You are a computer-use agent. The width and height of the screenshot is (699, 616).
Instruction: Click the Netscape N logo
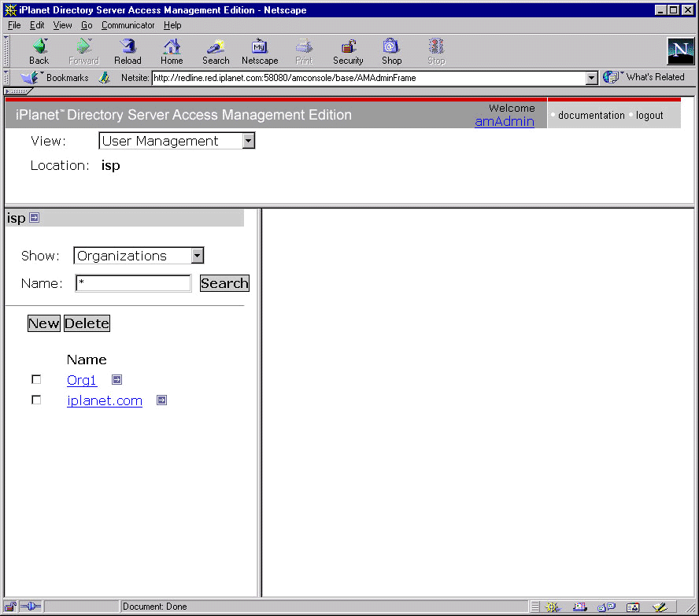pos(680,50)
